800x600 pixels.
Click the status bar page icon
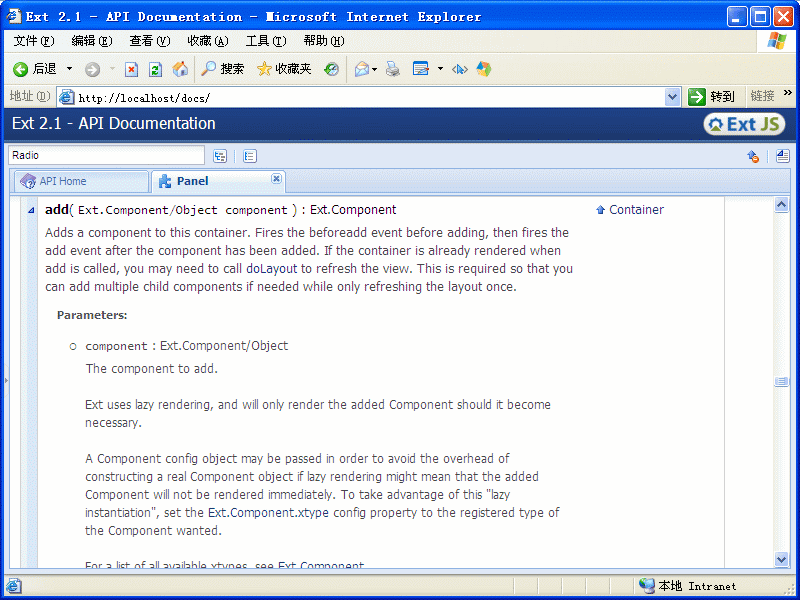coord(13,586)
